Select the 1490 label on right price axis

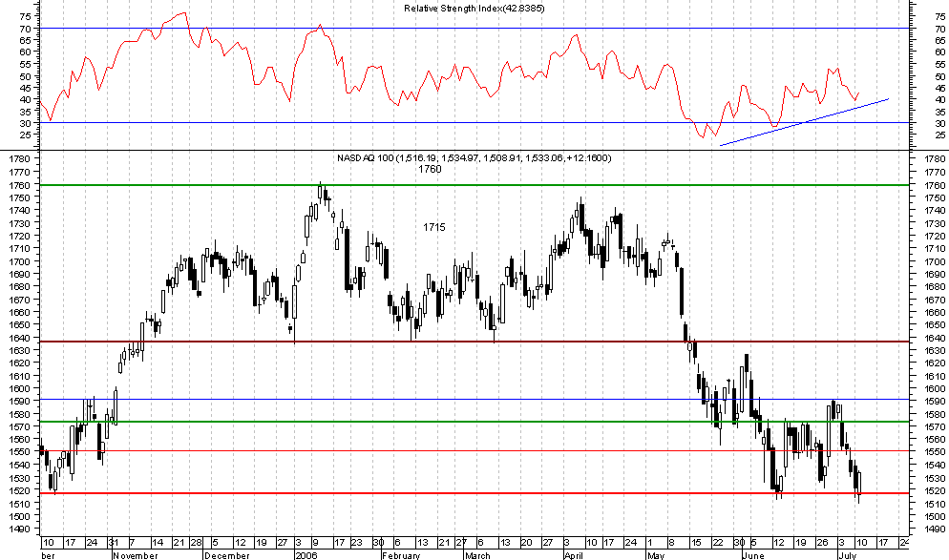click(x=935, y=529)
